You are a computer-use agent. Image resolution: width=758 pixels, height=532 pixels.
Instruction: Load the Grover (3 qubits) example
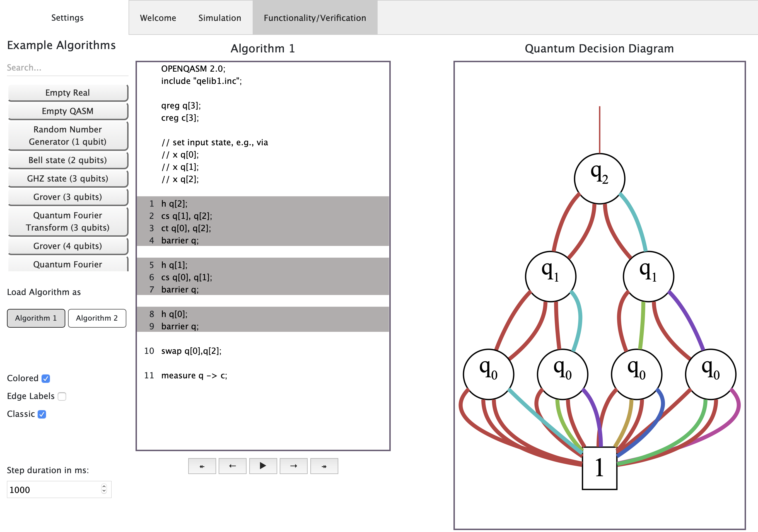[x=68, y=197]
